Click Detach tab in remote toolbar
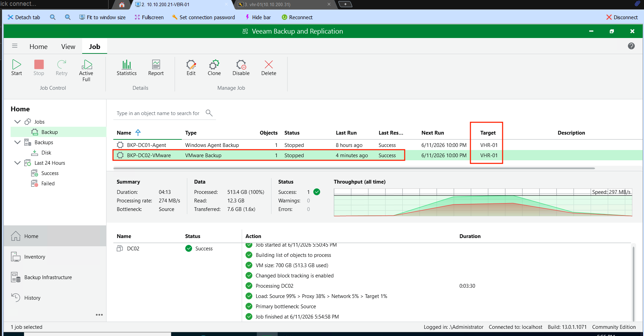The height and width of the screenshot is (336, 644). pyautogui.click(x=24, y=17)
